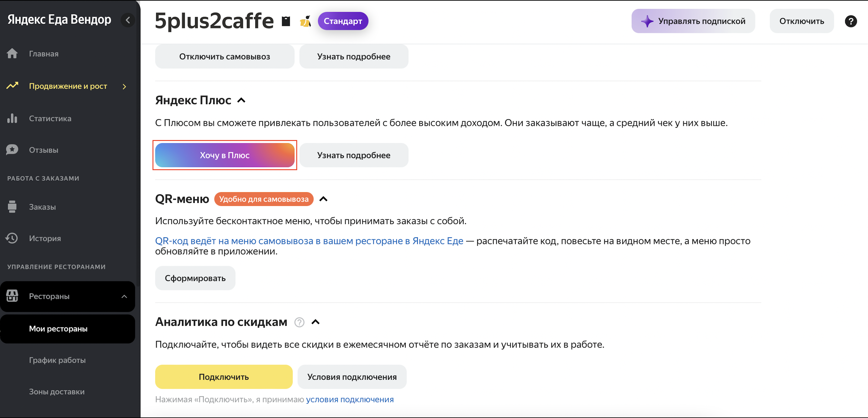The height and width of the screenshot is (418, 868).
Task: Click the storefront icon next to Рестораны
Action: 12,296
